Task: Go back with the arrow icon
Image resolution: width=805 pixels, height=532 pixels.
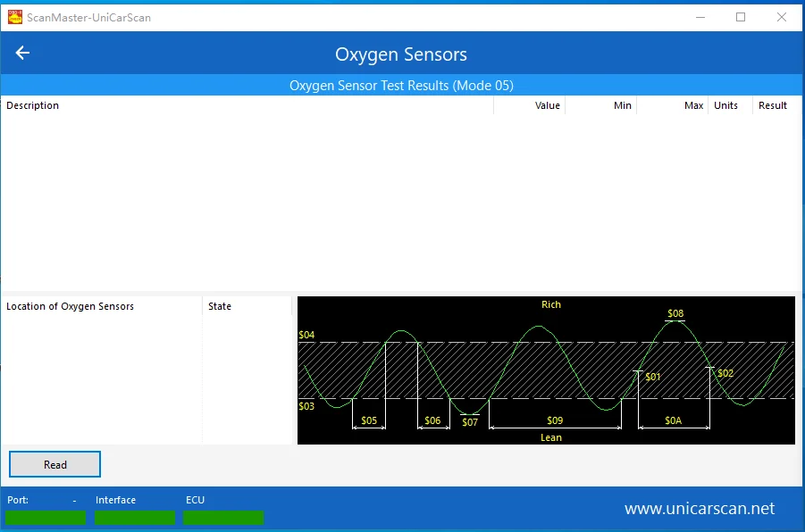Action: pos(22,53)
